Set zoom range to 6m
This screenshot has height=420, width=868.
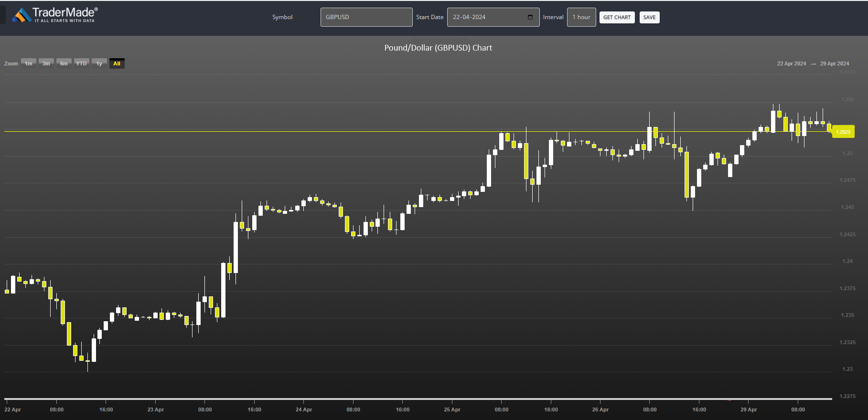(x=64, y=63)
